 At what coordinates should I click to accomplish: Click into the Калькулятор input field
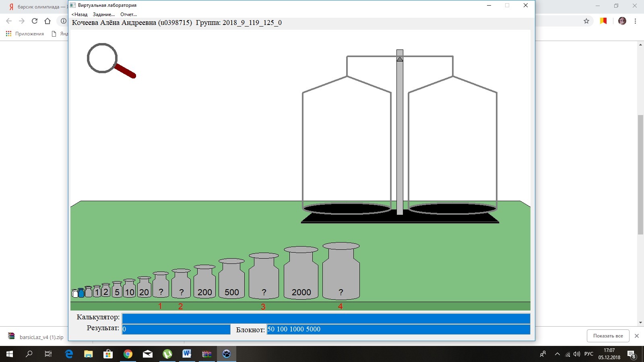326,318
